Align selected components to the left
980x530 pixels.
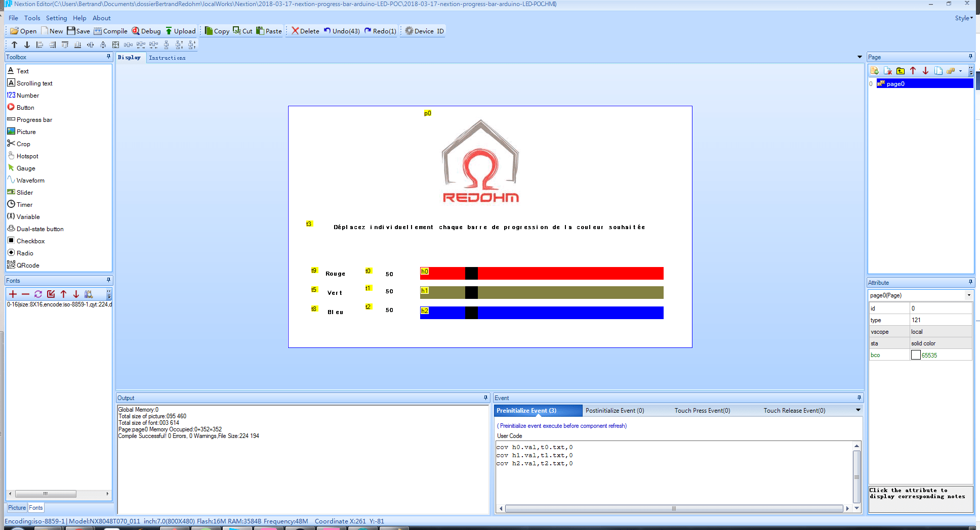[x=40, y=45]
